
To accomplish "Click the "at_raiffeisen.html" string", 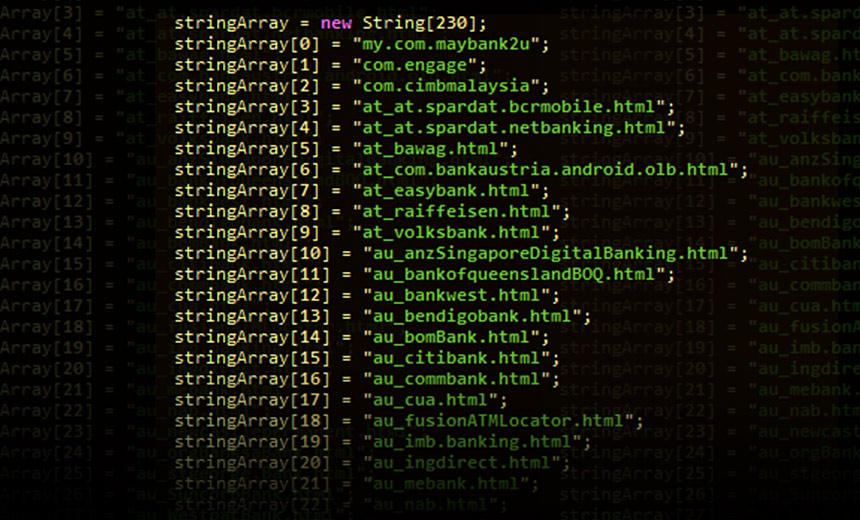I will [x=457, y=212].
